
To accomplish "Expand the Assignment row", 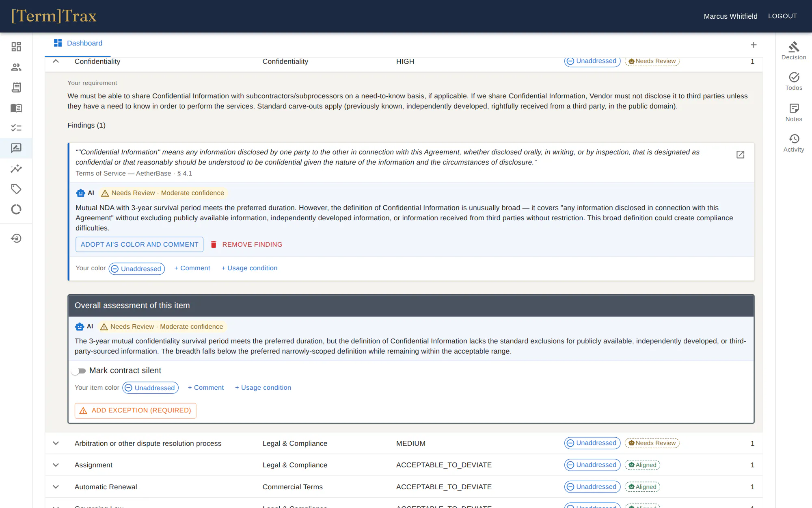I will 56,465.
